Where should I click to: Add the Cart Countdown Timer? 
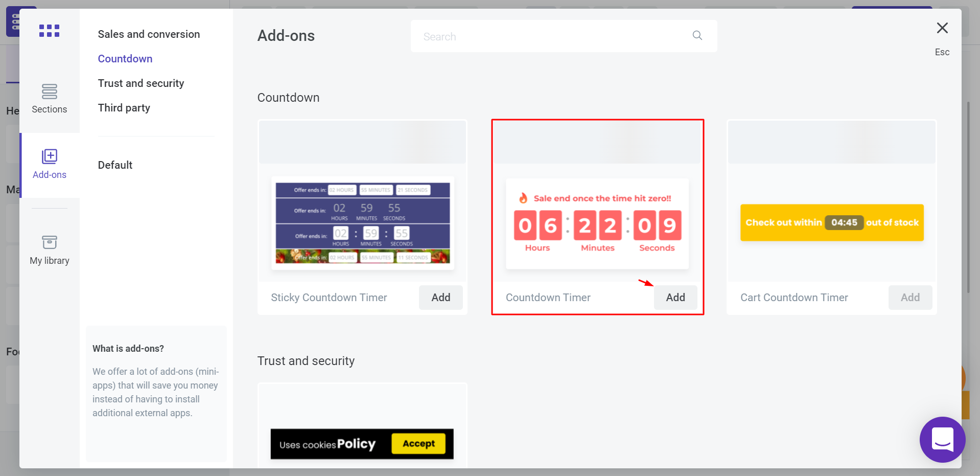[x=910, y=298]
